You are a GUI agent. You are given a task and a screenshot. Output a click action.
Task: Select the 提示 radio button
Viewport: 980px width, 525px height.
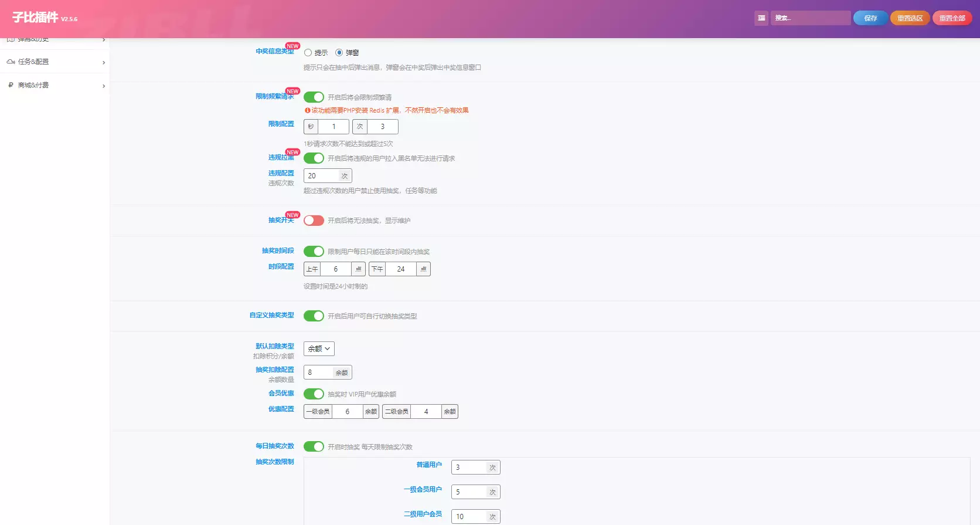[308, 53]
